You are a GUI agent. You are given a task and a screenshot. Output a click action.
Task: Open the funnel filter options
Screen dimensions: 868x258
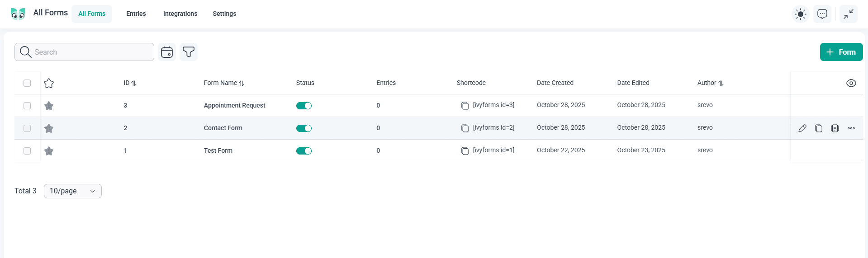(189, 52)
